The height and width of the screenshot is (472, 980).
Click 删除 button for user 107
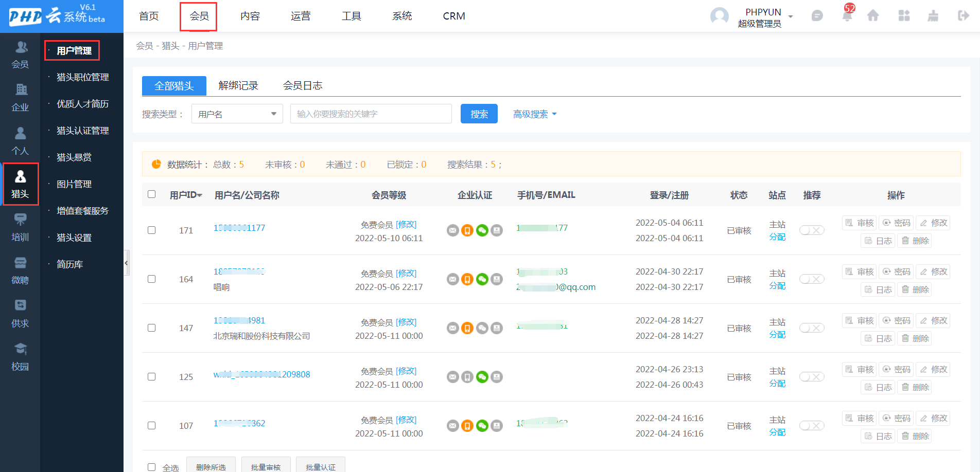tap(915, 436)
